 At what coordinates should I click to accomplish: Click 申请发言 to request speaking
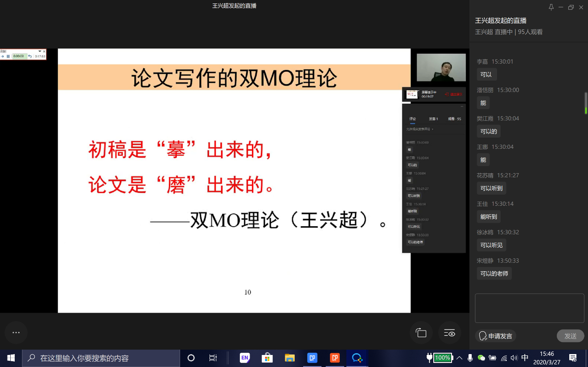(496, 336)
